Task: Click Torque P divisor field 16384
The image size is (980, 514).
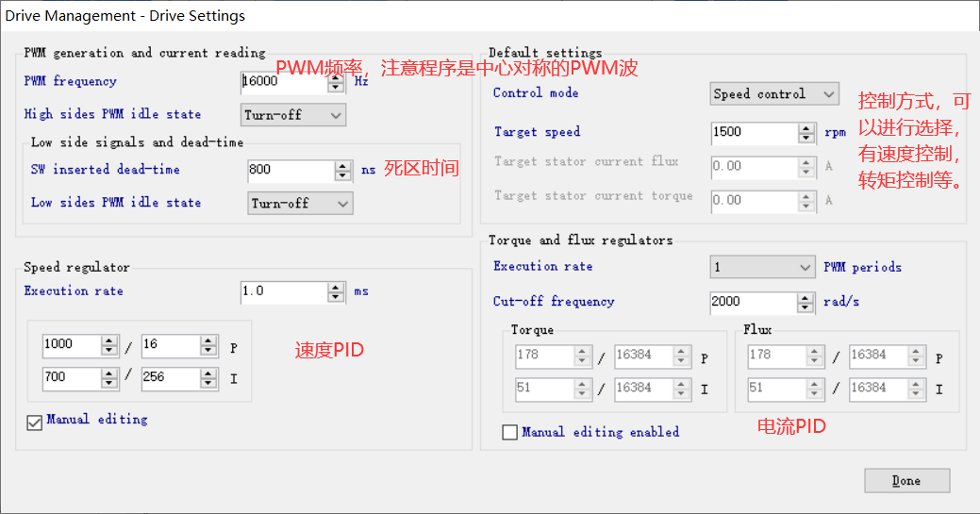Action: 644,356
